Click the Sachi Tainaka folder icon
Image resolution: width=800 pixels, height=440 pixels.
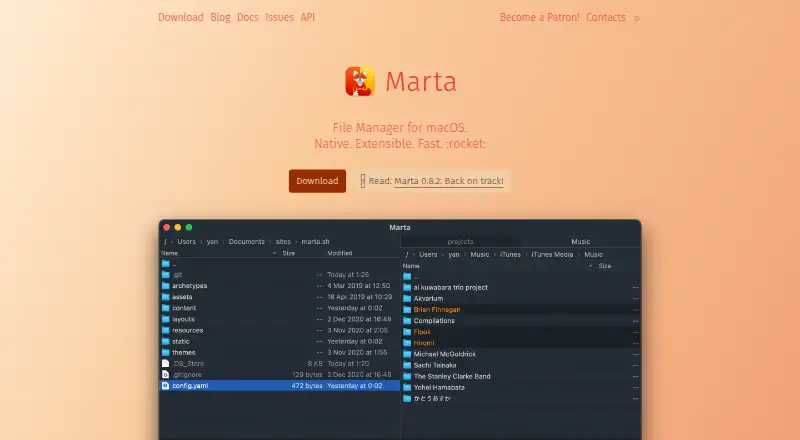(x=407, y=365)
